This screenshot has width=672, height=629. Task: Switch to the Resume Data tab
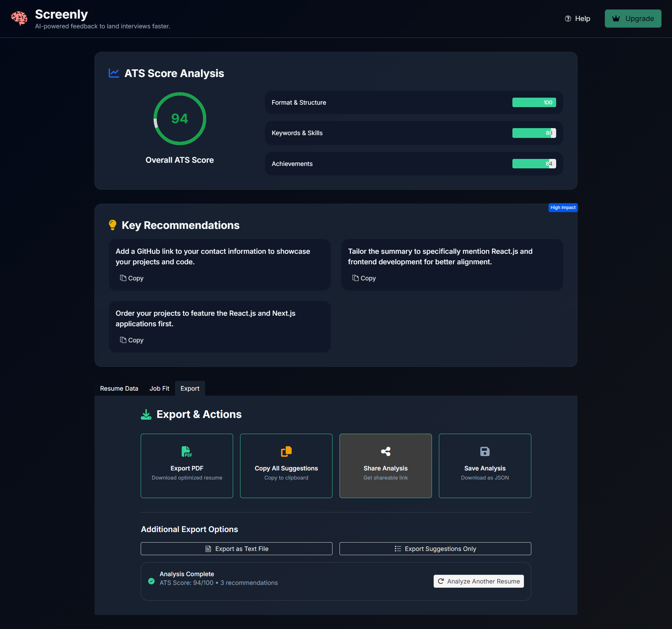[x=119, y=389]
